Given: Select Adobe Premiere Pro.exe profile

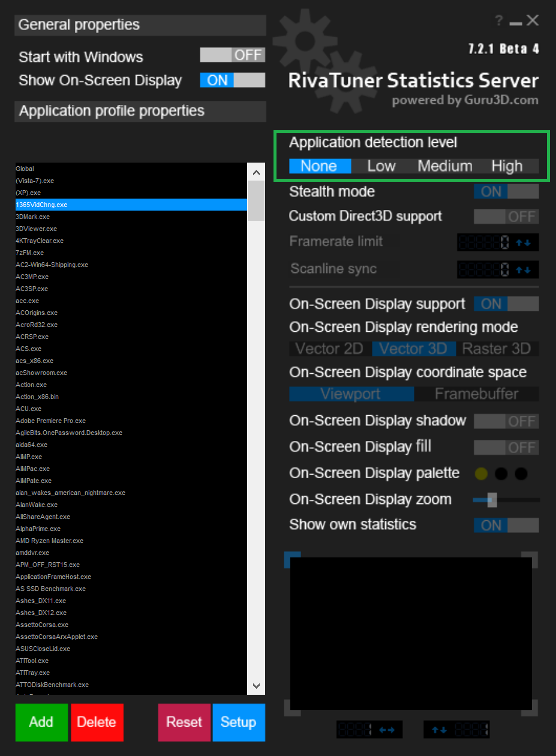Looking at the screenshot, I should (x=131, y=421).
